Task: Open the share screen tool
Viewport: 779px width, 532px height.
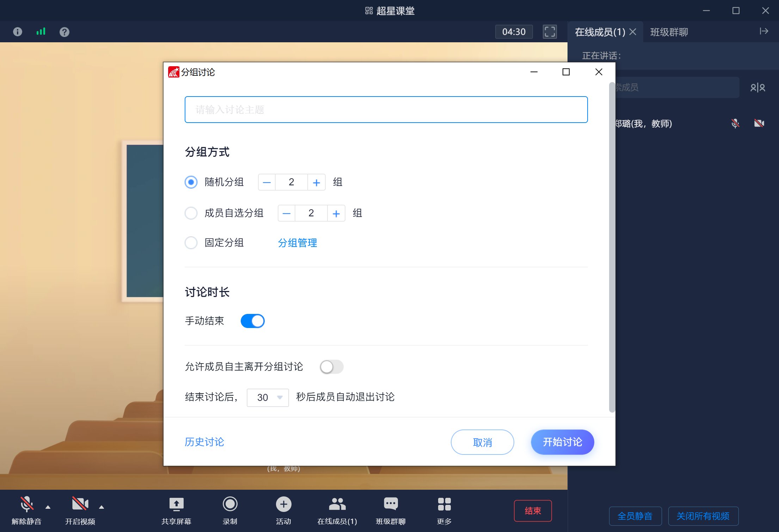Action: click(176, 504)
